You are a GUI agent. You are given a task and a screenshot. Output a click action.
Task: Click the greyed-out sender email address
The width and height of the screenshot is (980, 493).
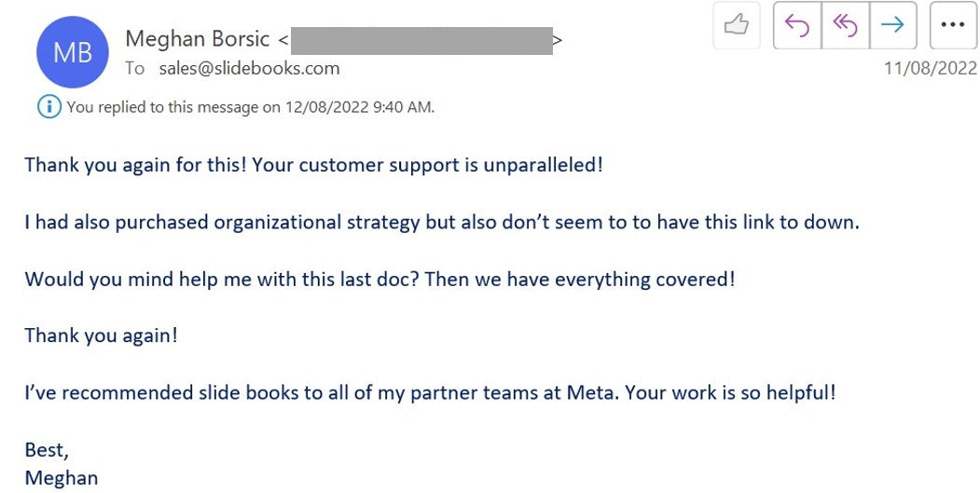421,40
